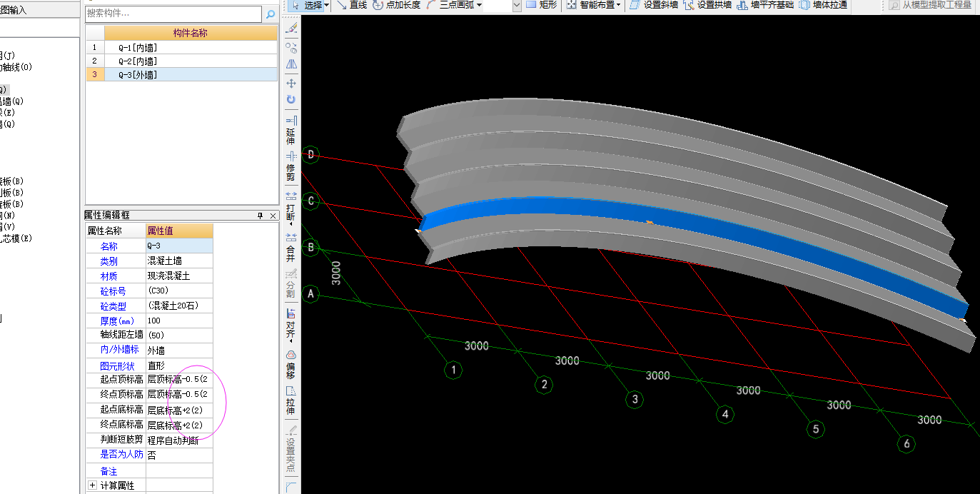Screen dimensions: 980x494
Task: Expand the 智能布置 dropdown arrow
Action: [618, 5]
